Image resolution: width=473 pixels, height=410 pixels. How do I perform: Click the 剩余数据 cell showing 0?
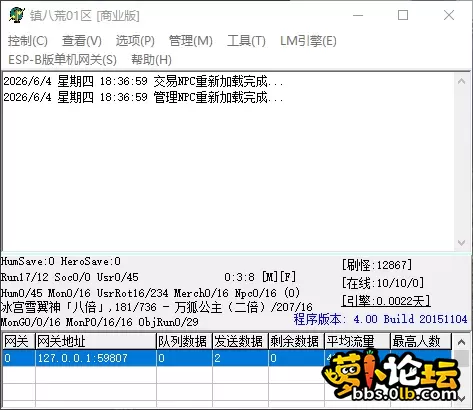pyautogui.click(x=296, y=358)
